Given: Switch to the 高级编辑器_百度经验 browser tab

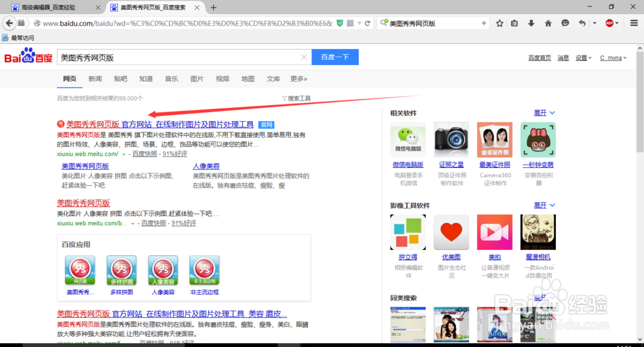Looking at the screenshot, I should 56,7.
